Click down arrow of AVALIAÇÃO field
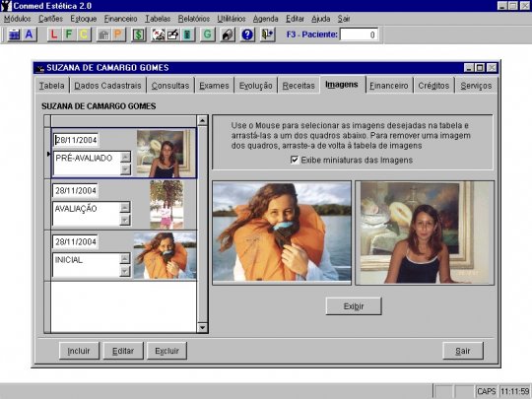This screenshot has width=532, height=399. [125, 220]
